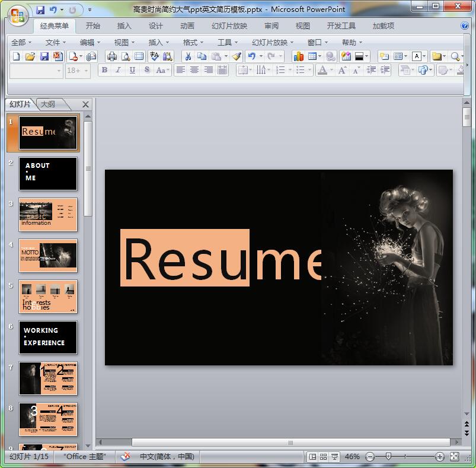Open the 编辑 menu
The height and width of the screenshot is (468, 476).
[90, 43]
